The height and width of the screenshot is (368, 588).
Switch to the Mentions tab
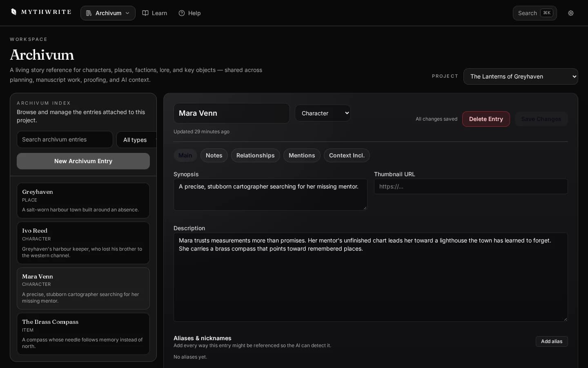[302, 155]
